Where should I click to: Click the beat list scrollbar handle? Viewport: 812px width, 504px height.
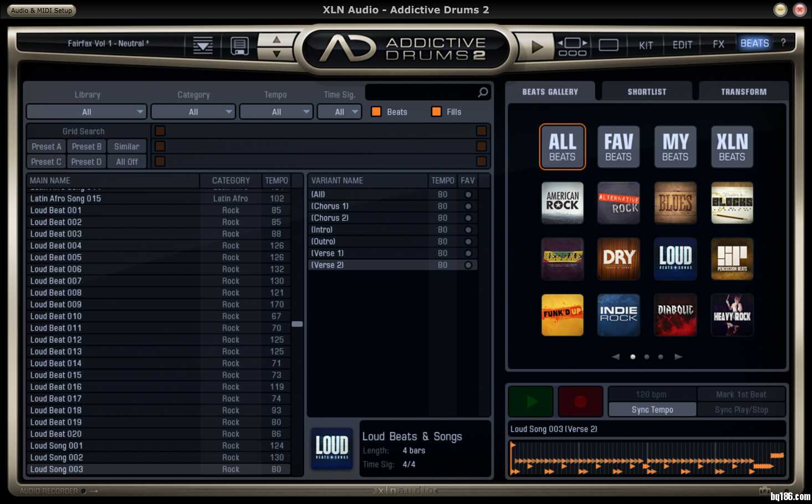[297, 324]
